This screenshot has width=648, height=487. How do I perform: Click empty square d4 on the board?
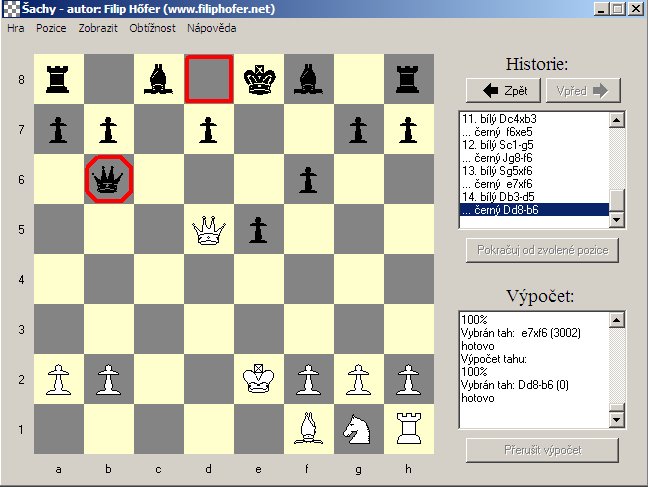tap(209, 279)
